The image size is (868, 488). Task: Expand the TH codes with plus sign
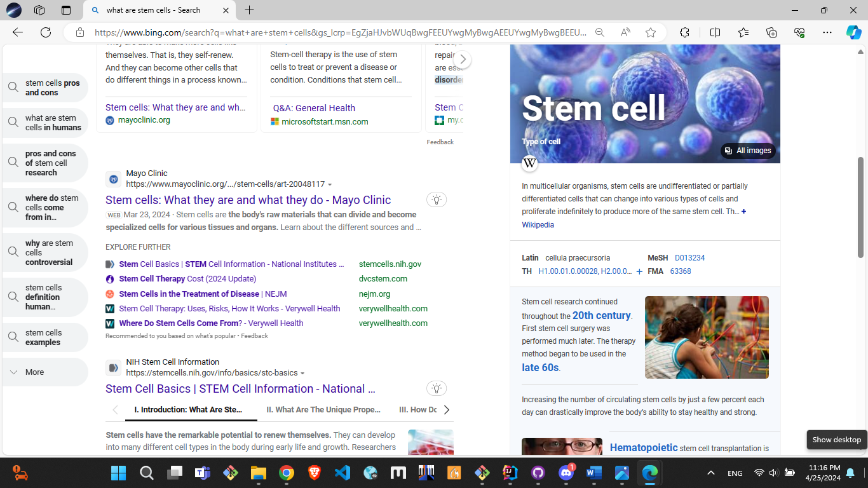[x=639, y=272]
